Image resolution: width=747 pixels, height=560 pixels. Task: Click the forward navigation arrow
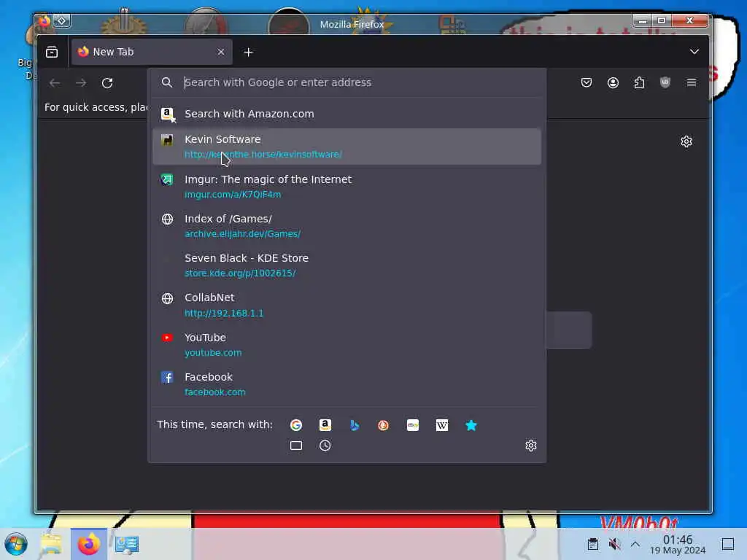(81, 83)
